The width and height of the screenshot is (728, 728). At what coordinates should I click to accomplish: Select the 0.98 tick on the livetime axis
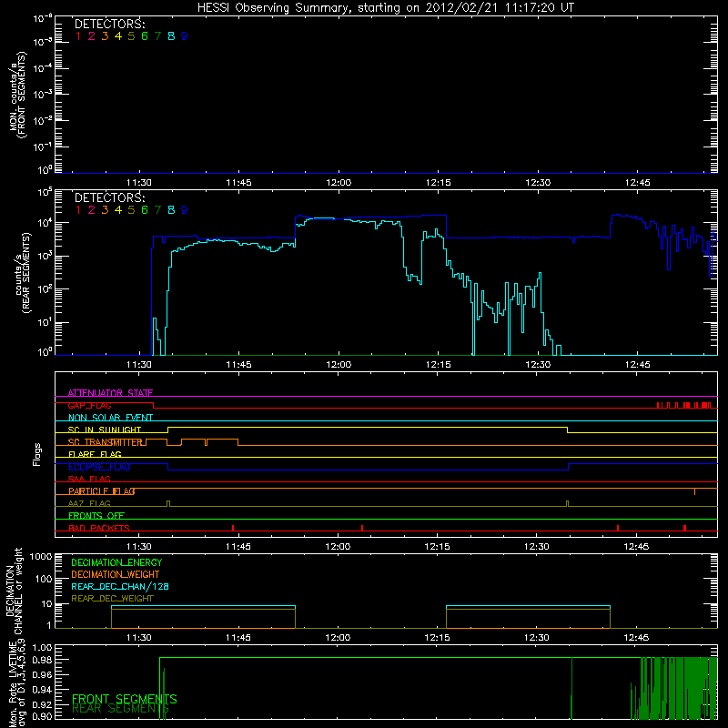coord(42,661)
